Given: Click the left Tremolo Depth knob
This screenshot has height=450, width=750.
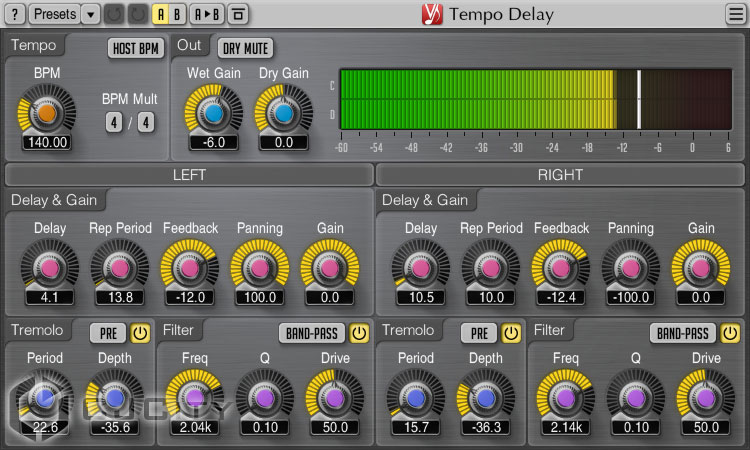Looking at the screenshot, I should (115, 398).
